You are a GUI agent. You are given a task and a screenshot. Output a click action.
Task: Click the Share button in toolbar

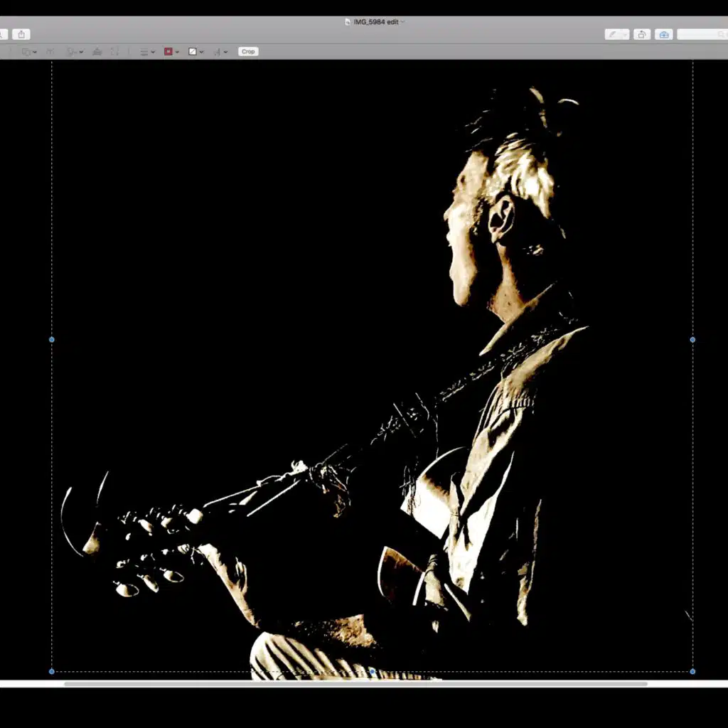tap(21, 34)
